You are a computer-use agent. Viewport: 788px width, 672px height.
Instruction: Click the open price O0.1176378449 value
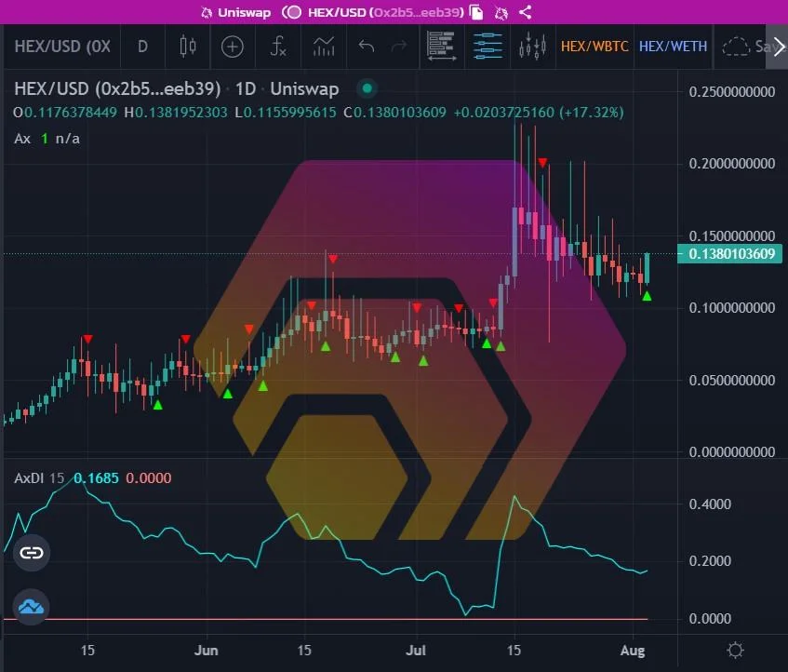65,112
